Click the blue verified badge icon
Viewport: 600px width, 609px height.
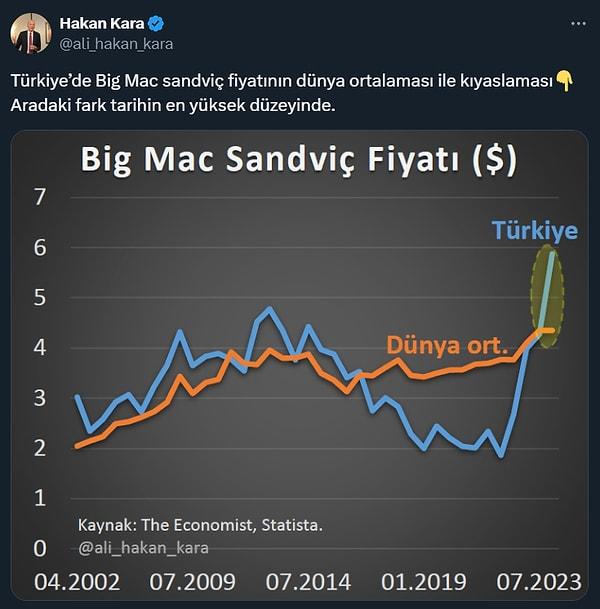click(156, 24)
